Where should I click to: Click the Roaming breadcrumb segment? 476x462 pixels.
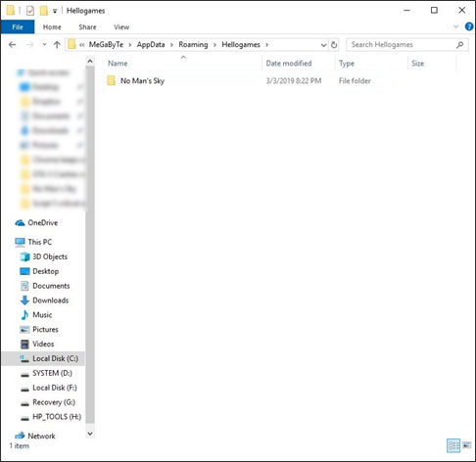(x=193, y=45)
